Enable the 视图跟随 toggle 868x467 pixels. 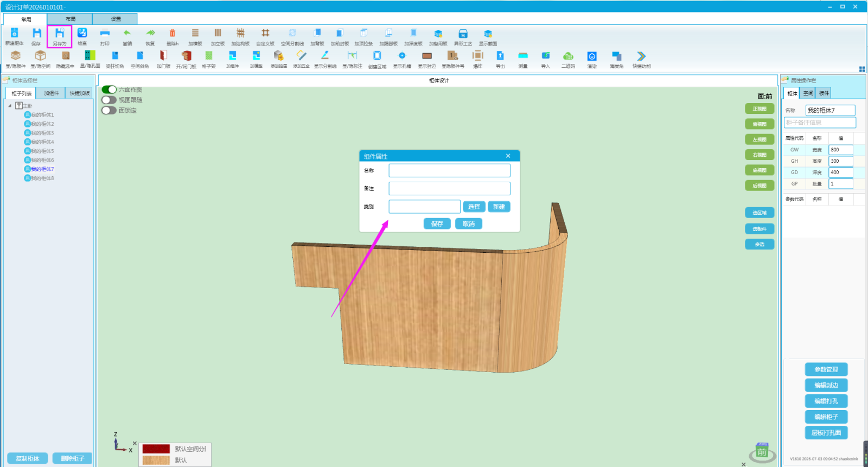[x=109, y=100]
